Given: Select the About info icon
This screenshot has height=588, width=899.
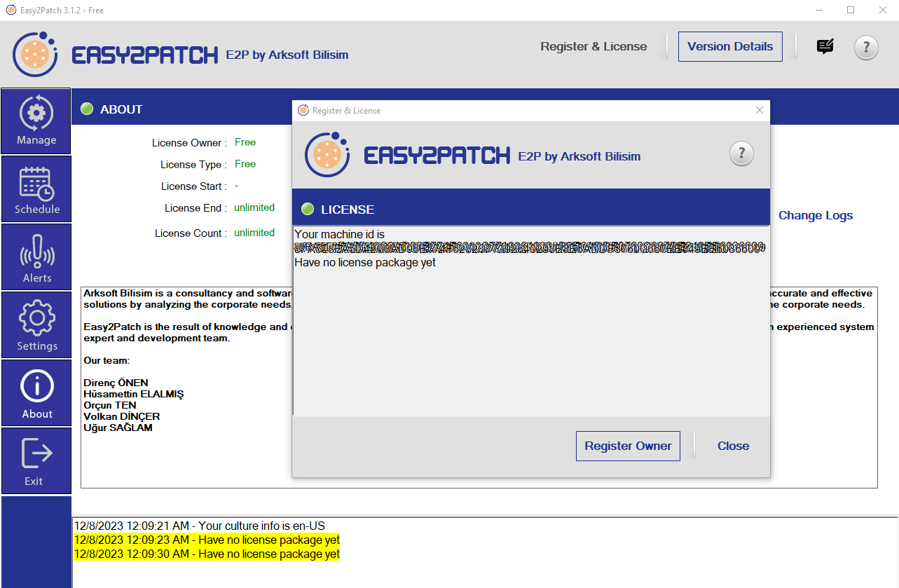Looking at the screenshot, I should pyautogui.click(x=36, y=393).
